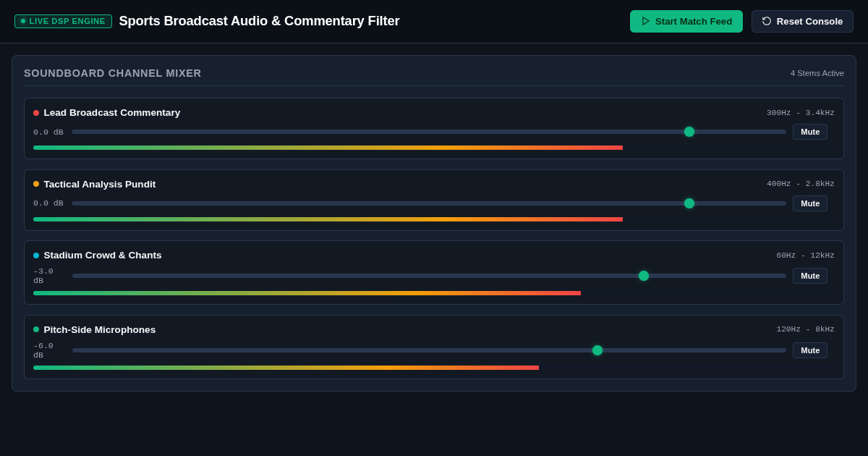Mute the Tactical Analysis Pundit channel
Screen dimensions: 868x456
click(810, 203)
